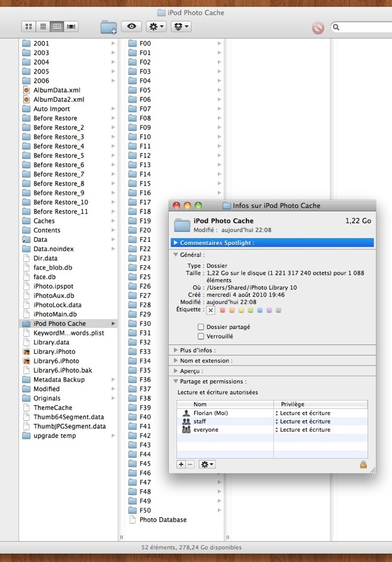This screenshot has height=562, width=392.
Task: Toggle the Verrouillé checkbox
Action: (201, 336)
